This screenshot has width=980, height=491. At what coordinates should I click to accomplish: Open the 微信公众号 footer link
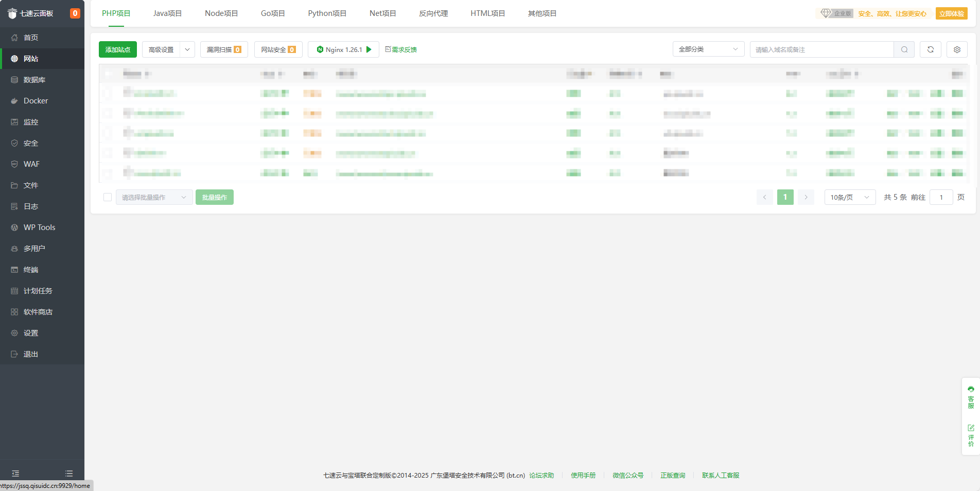coord(628,476)
